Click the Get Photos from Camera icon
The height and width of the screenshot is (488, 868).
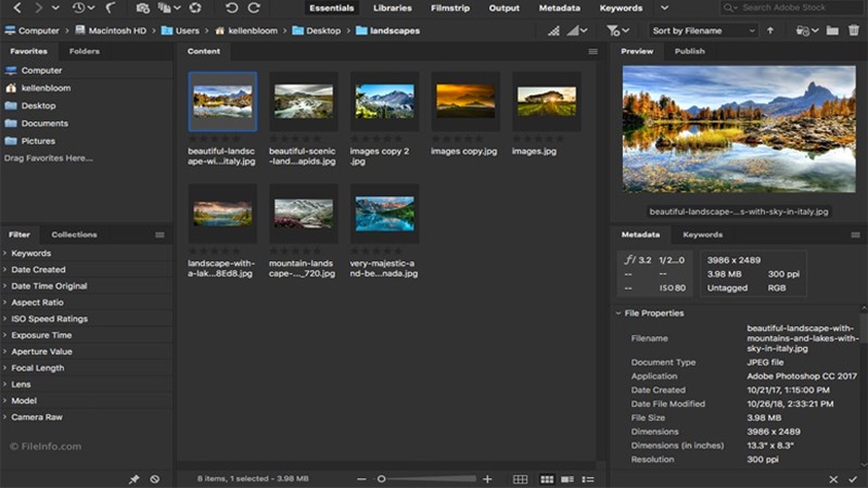click(x=143, y=8)
